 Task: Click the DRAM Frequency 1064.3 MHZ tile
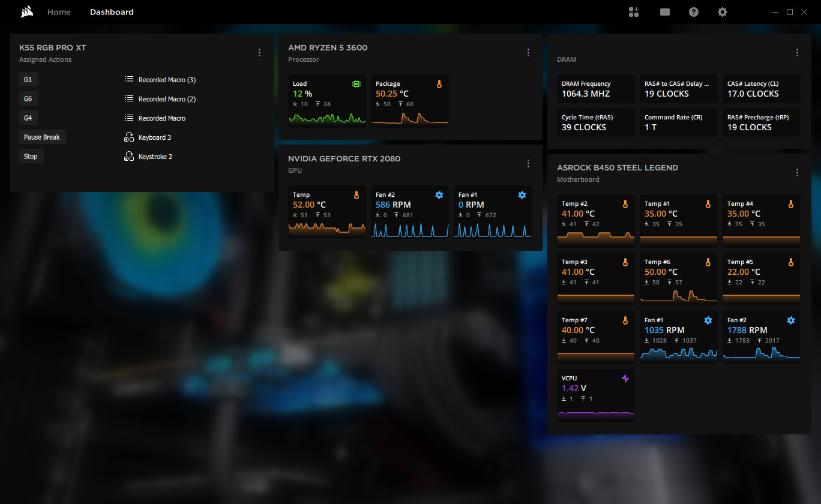point(595,89)
